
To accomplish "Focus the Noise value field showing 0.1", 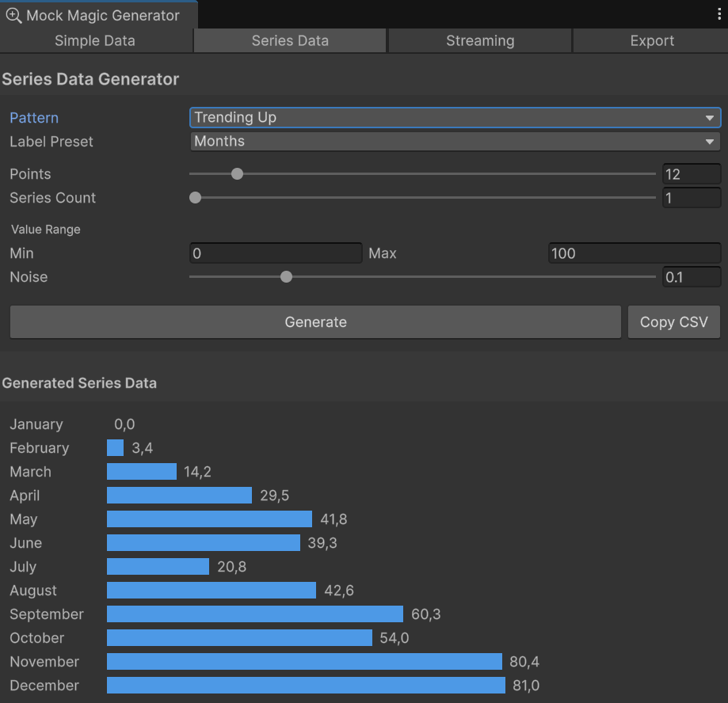I will [692, 277].
